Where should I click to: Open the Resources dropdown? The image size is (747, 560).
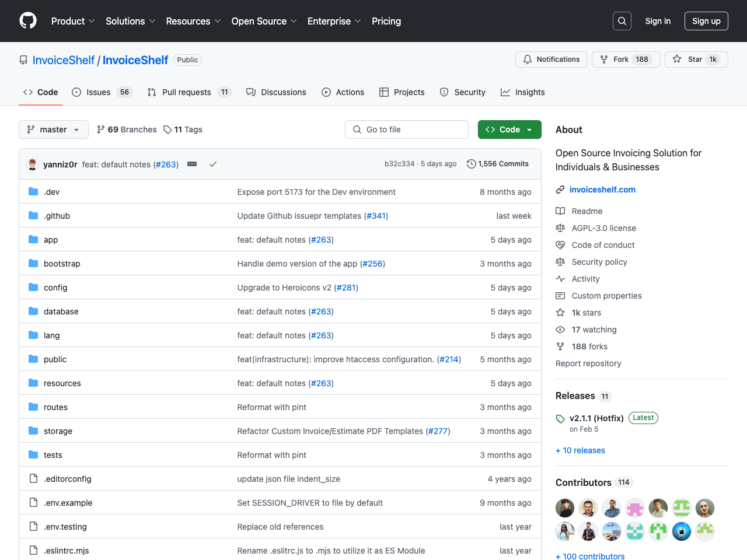pos(193,21)
